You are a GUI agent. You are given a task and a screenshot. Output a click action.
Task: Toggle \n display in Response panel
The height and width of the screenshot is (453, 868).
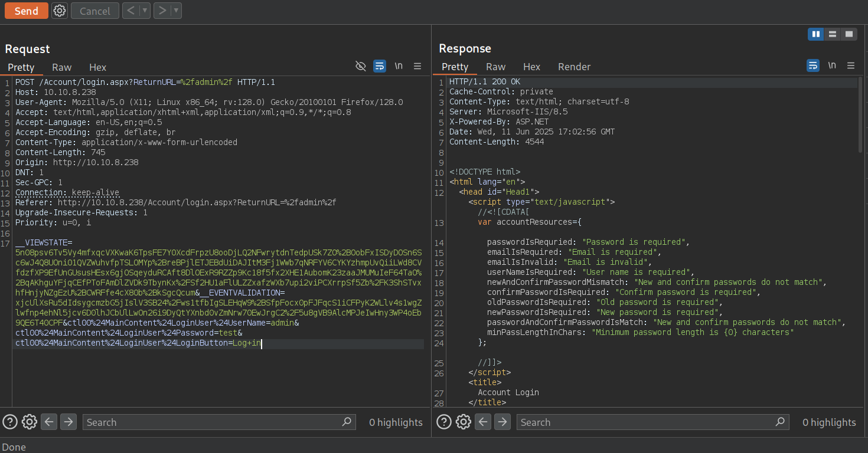pyautogui.click(x=832, y=65)
